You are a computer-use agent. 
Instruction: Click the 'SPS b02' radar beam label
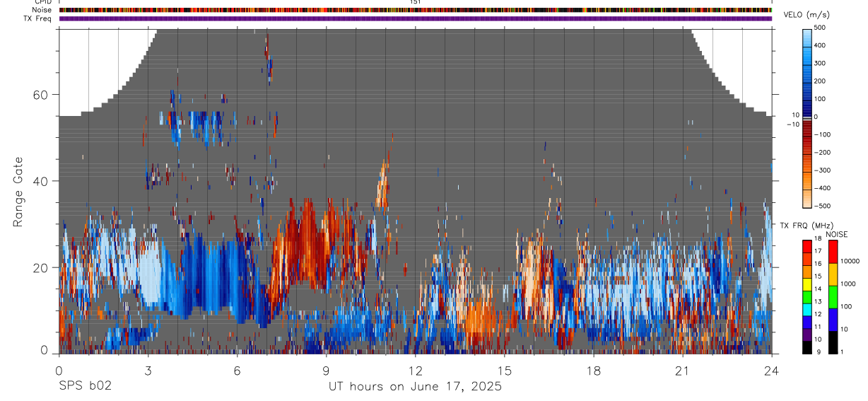[85, 386]
